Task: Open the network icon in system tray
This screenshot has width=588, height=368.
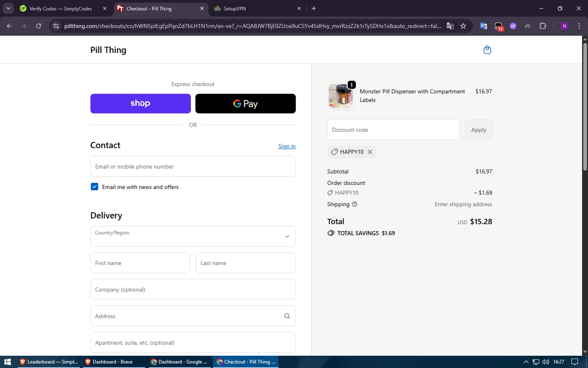Action: pos(536,362)
